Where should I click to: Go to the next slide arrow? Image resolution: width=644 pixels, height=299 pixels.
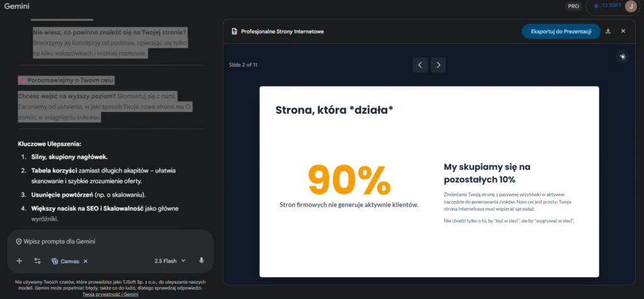click(438, 65)
